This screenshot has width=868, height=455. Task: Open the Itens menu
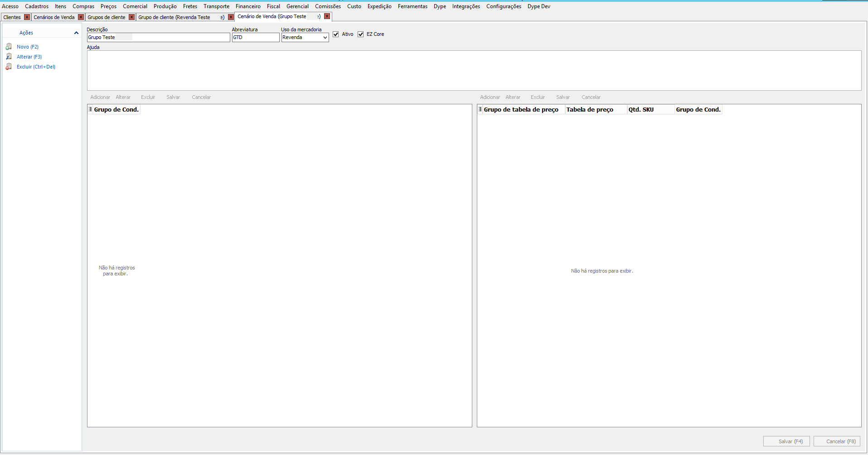(61, 6)
